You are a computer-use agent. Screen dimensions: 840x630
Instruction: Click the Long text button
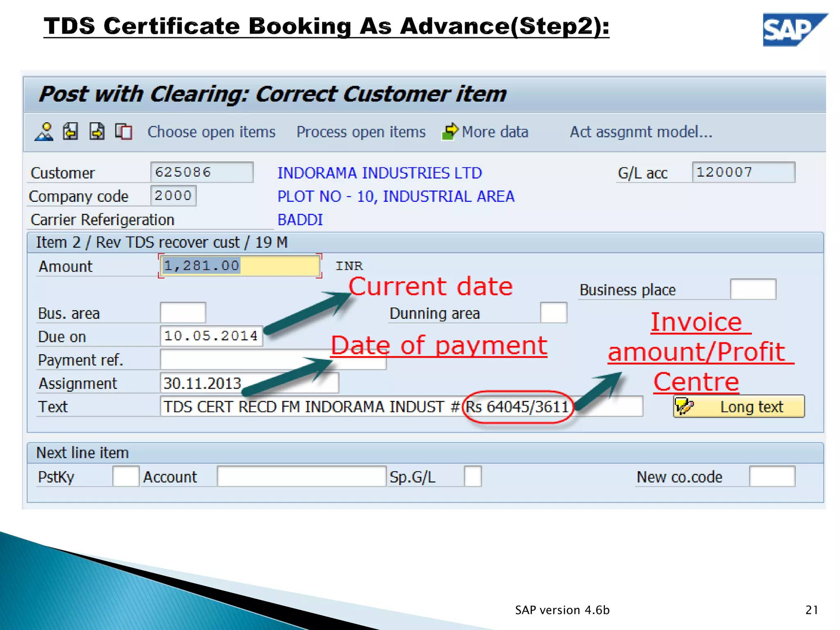[x=739, y=406]
